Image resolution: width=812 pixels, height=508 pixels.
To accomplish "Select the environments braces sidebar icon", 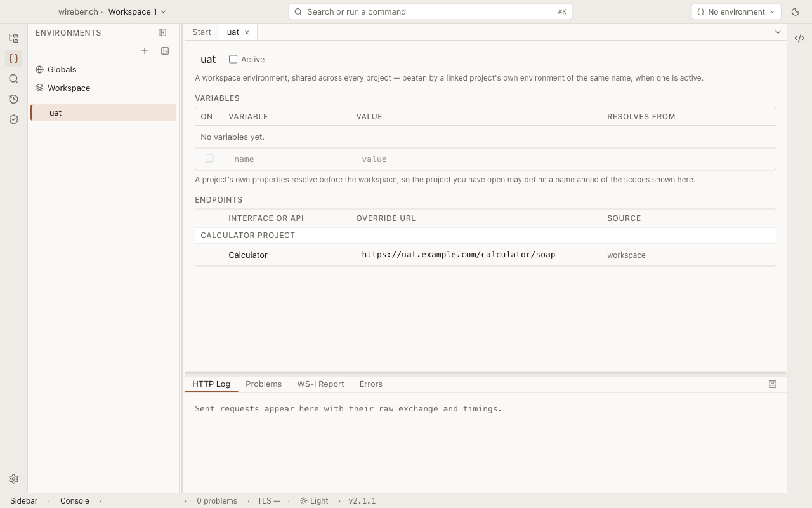I will point(13,58).
